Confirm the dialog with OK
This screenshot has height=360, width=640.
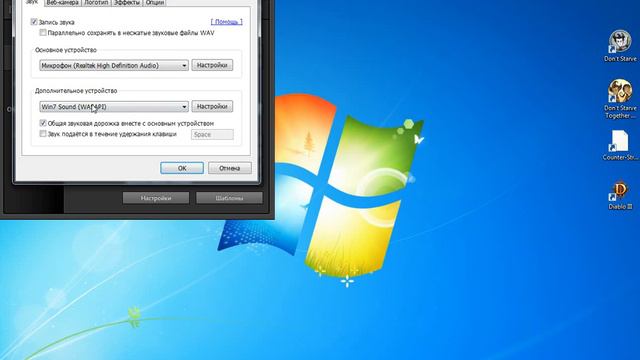182,168
